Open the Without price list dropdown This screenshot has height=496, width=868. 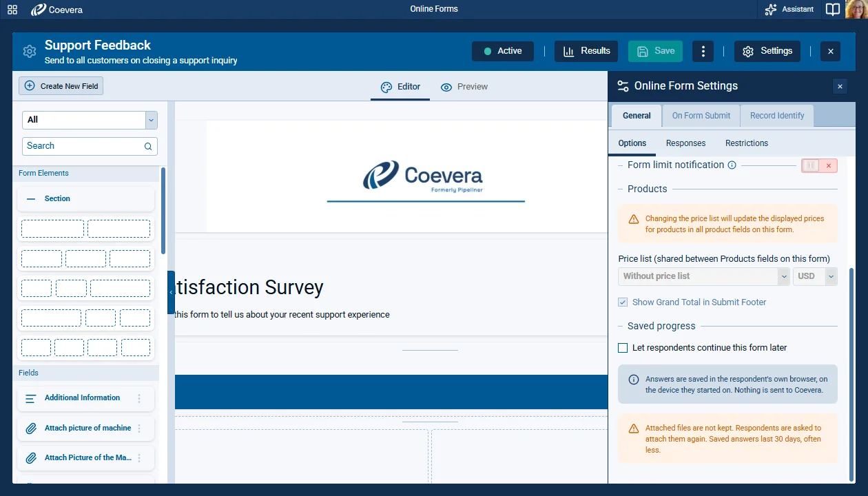point(704,276)
